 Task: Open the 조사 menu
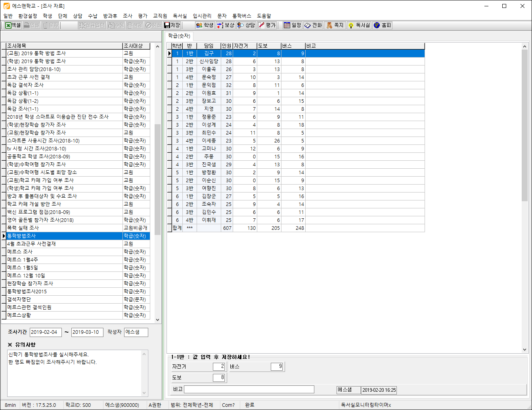pyautogui.click(x=128, y=16)
